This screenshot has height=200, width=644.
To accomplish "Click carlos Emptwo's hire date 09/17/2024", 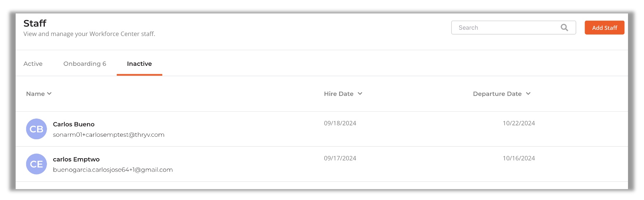I will pyautogui.click(x=340, y=158).
